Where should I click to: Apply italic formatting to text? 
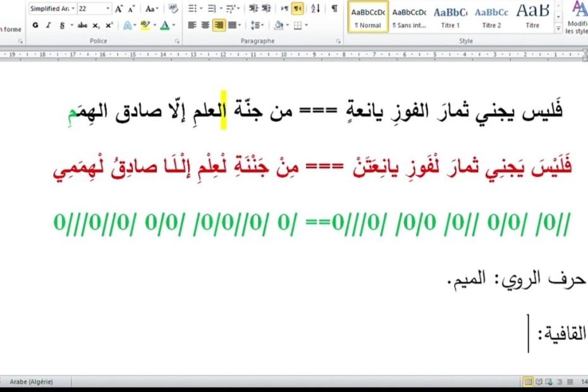coord(49,25)
